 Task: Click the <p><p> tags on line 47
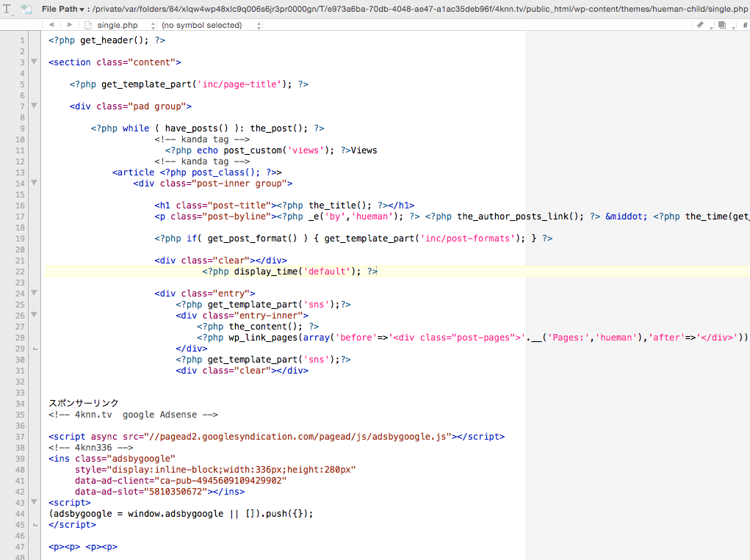pyautogui.click(x=83, y=547)
